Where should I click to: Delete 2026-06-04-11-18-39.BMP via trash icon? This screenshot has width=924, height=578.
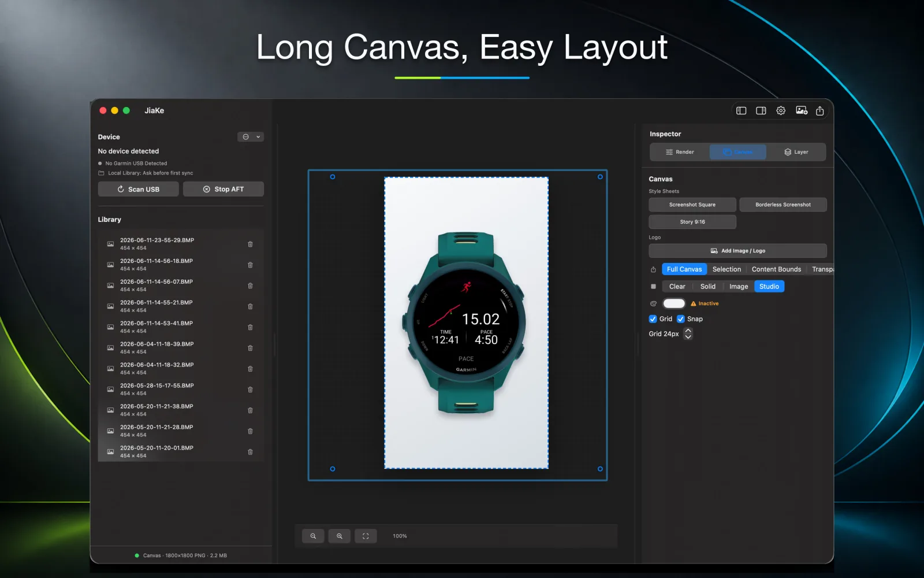250,348
